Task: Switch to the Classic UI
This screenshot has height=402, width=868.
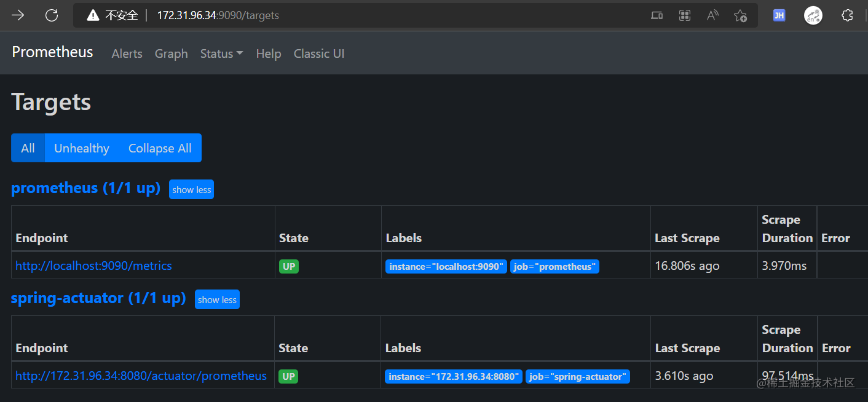Action: pos(318,53)
